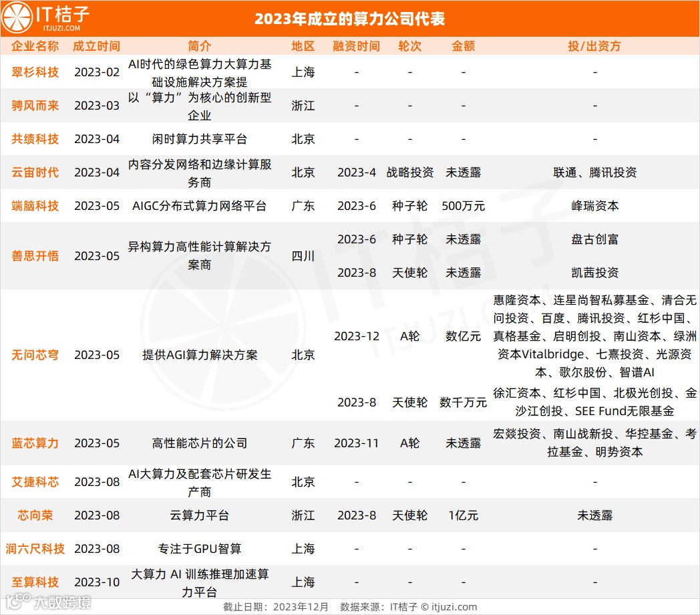This screenshot has width=700, height=615.
Task: Open the 共绩科技 company name
Action: click(x=35, y=139)
